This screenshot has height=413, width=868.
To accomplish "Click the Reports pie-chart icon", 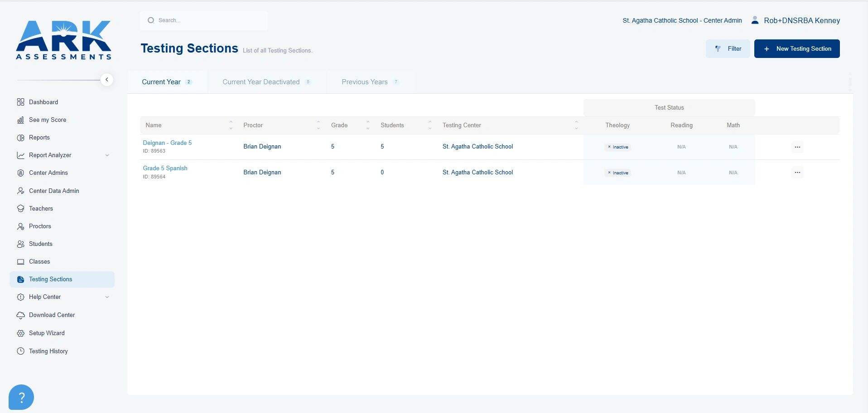I will tap(20, 138).
